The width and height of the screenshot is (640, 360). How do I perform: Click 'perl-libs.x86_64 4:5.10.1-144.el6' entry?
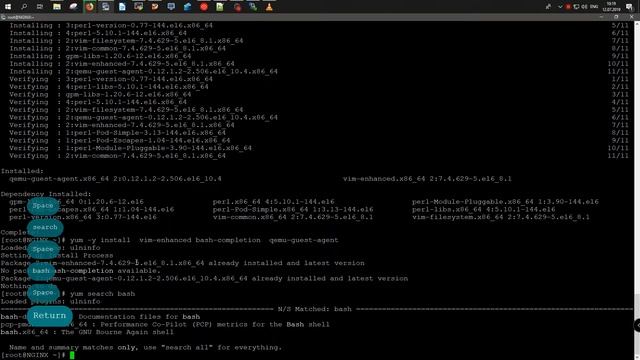[x=483, y=209]
